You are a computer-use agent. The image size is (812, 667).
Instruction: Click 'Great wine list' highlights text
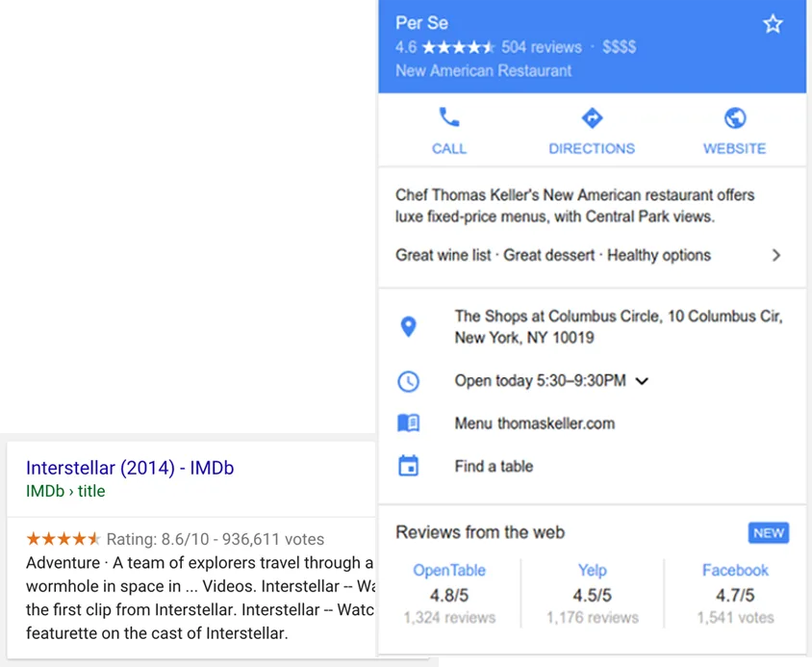coord(443,255)
